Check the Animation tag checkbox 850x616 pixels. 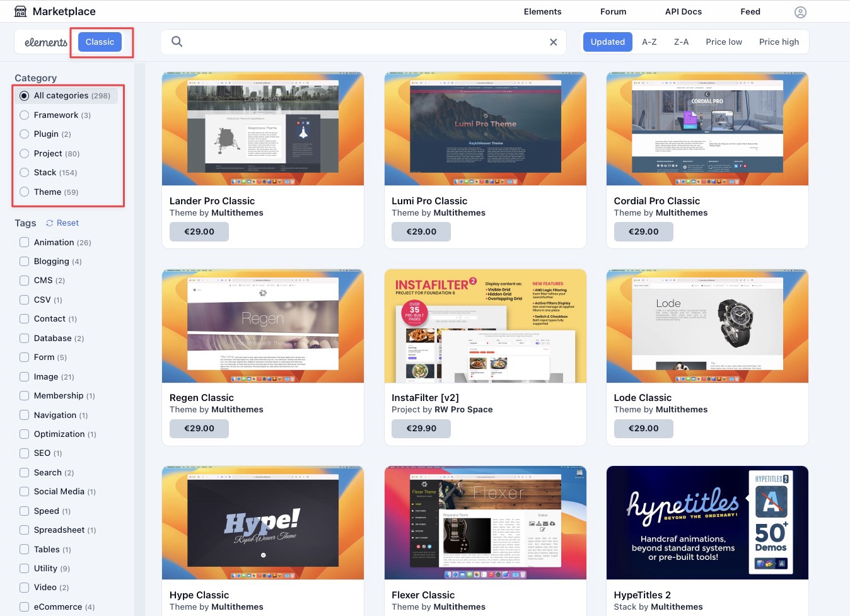click(25, 243)
